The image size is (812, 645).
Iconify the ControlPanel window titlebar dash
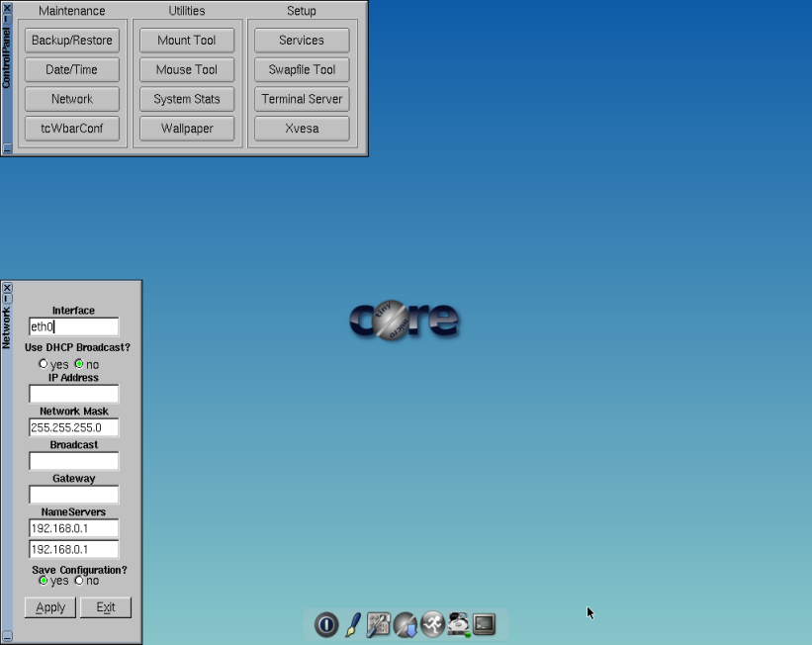(7, 19)
